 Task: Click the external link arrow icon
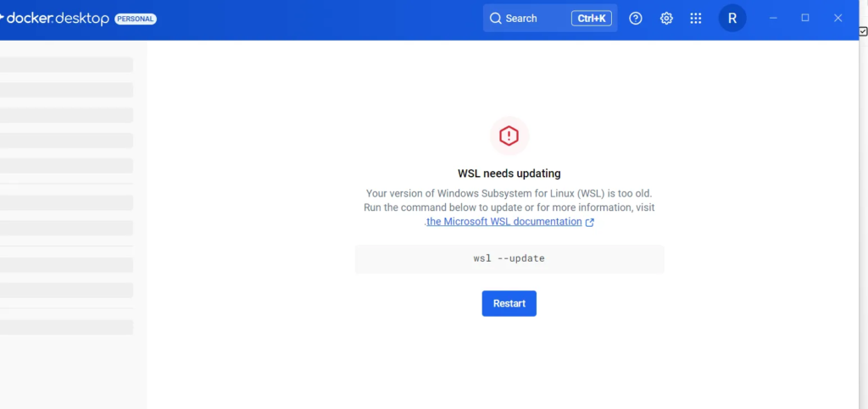point(590,223)
